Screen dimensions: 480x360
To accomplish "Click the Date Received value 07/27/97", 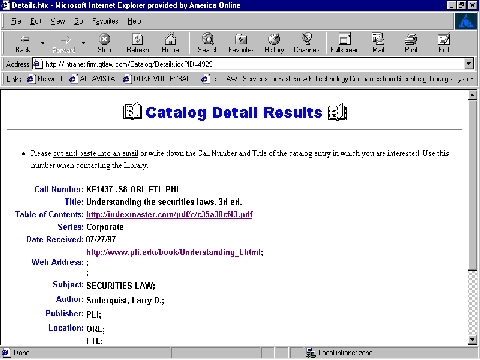I will point(101,239).
